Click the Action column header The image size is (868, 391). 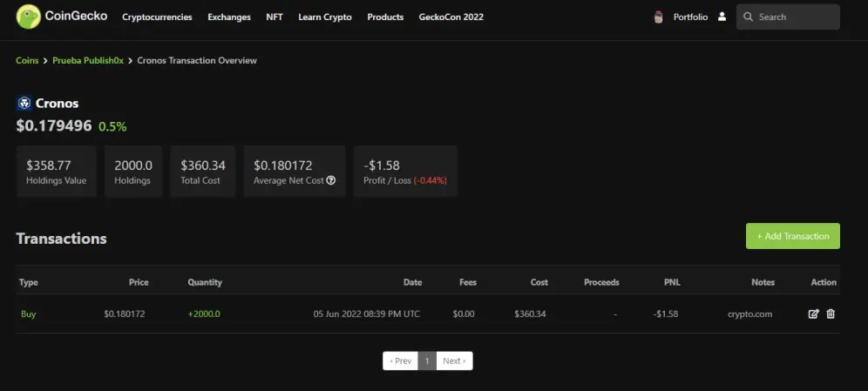(824, 282)
